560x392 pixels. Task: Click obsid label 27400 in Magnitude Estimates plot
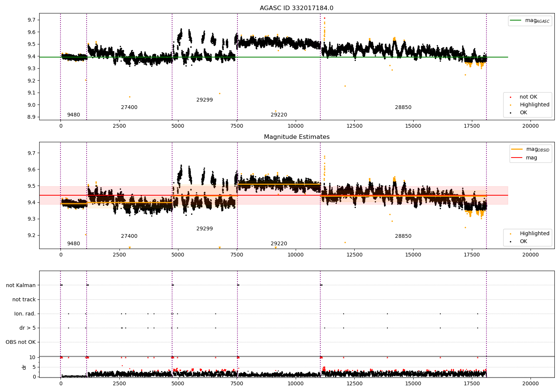point(129,236)
